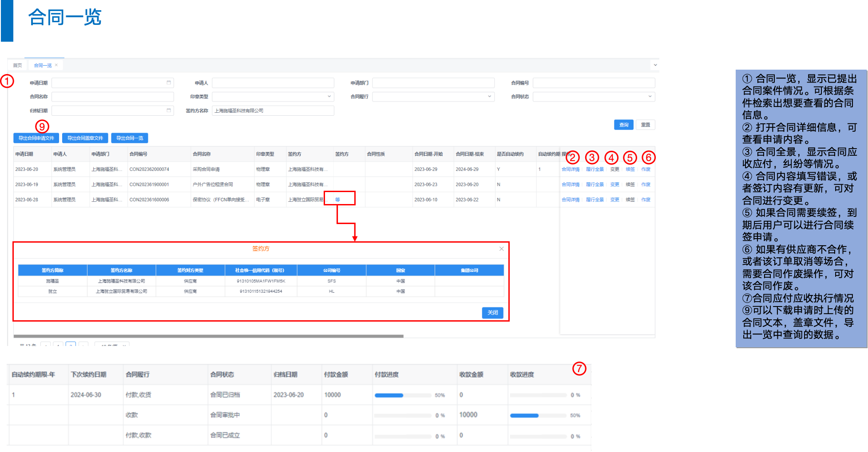Open 合同详情 for contract CON202362000074
The width and height of the screenshot is (868, 452).
[571, 169]
